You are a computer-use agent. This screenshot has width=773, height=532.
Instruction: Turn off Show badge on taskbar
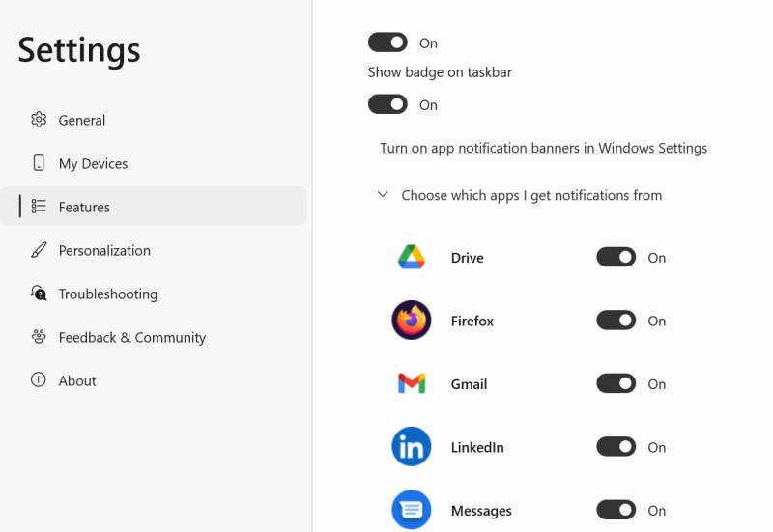[x=387, y=104]
